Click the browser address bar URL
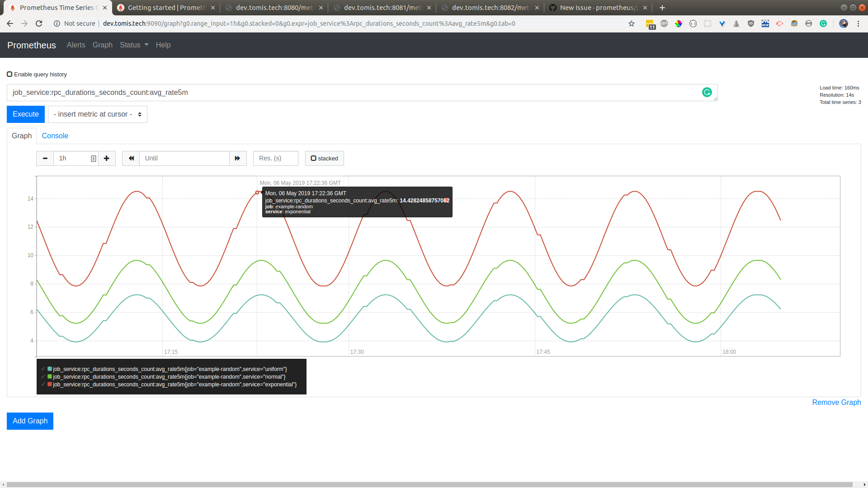Image resolution: width=868 pixels, height=488 pixels. coord(309,23)
